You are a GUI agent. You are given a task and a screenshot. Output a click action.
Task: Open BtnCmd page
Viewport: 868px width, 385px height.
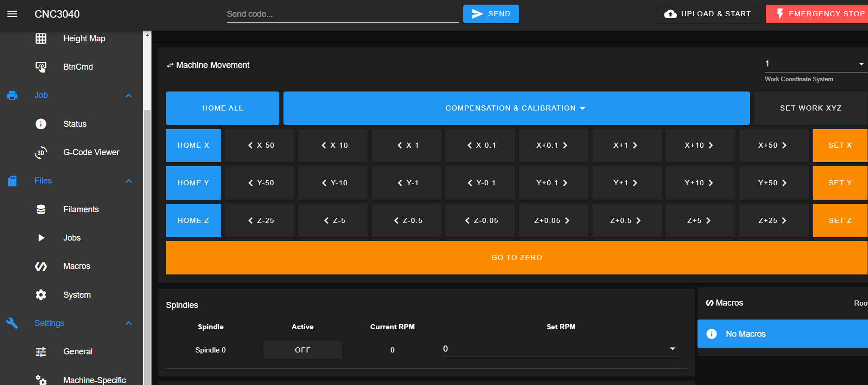pos(78,67)
